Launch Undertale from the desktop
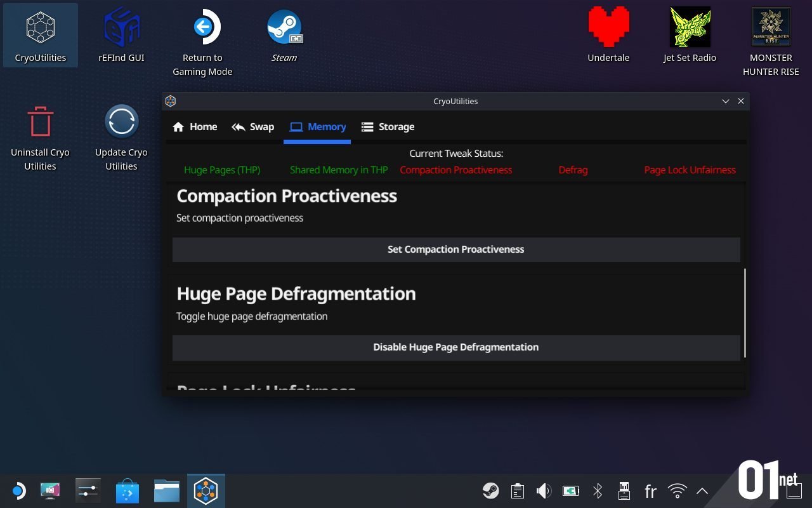812x508 pixels. click(608, 36)
